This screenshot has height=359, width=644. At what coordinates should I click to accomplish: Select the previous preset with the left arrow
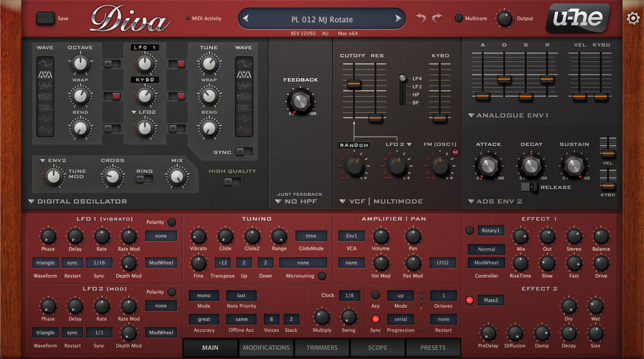click(246, 18)
